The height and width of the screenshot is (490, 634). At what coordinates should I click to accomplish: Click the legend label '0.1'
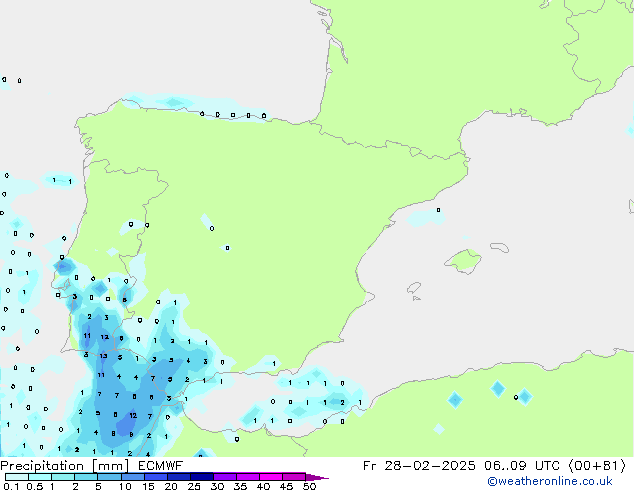click(11, 486)
